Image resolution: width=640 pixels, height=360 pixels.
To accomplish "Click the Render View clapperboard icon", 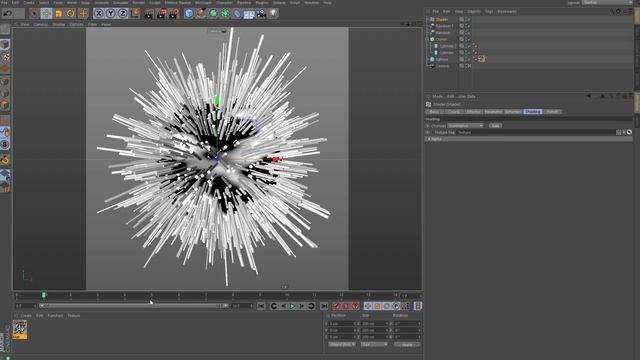I will pyautogui.click(x=149, y=14).
